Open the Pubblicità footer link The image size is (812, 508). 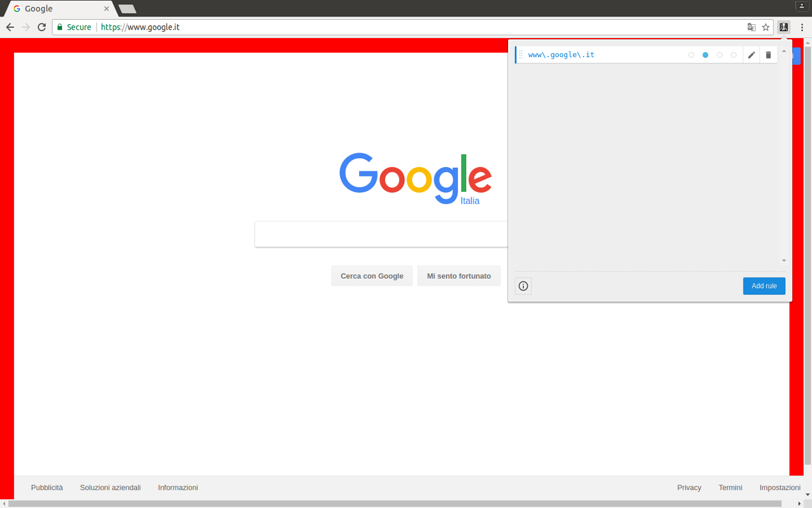click(47, 488)
